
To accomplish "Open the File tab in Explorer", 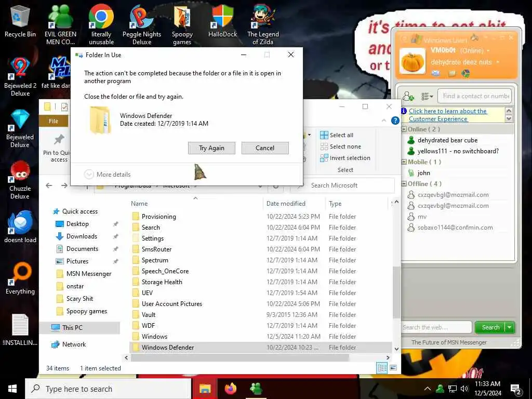I will [x=54, y=121].
